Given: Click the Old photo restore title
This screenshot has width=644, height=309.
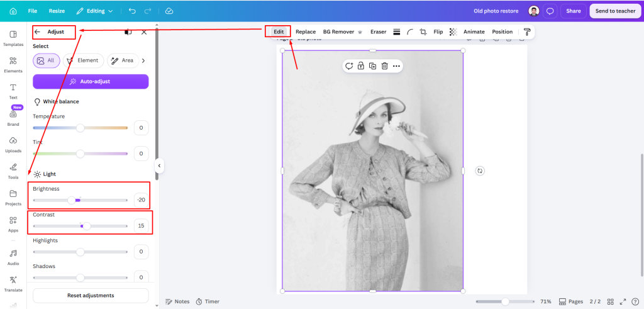Looking at the screenshot, I should pos(496,11).
